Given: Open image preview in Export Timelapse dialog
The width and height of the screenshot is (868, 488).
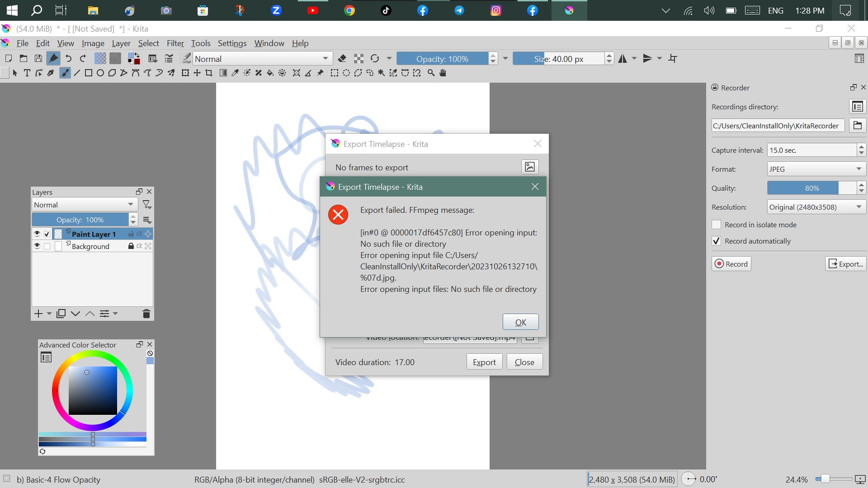Looking at the screenshot, I should click(530, 167).
